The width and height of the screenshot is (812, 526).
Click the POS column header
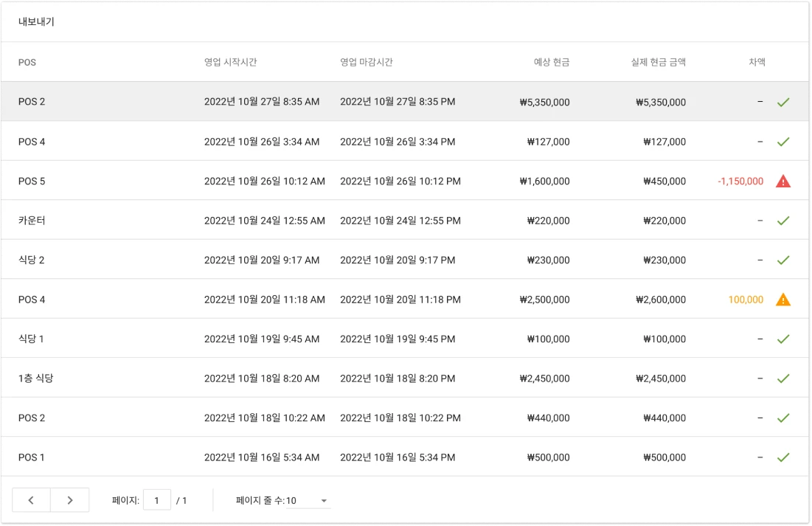[x=27, y=63]
